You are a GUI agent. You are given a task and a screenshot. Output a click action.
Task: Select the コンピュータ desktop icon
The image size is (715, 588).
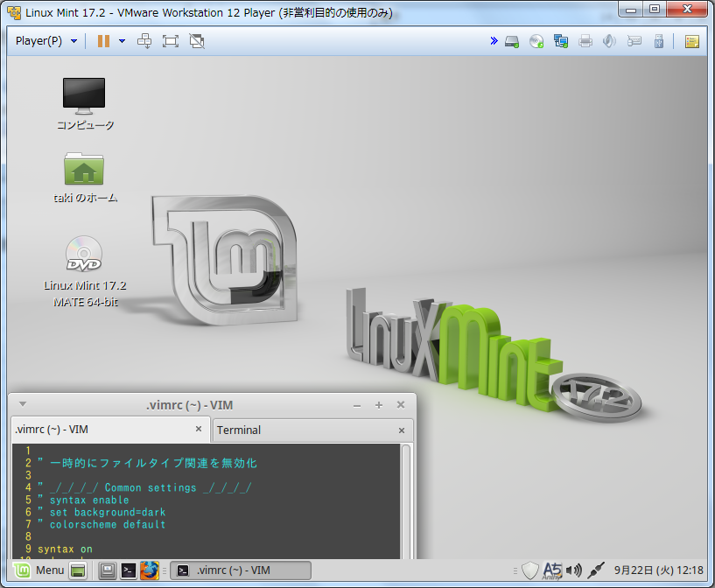click(x=85, y=104)
